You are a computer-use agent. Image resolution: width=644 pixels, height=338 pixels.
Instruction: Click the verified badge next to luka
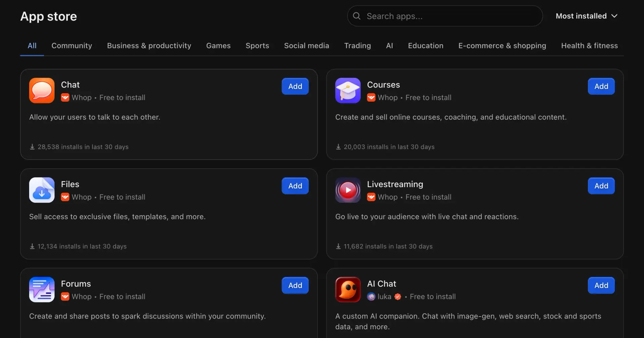pyautogui.click(x=398, y=296)
